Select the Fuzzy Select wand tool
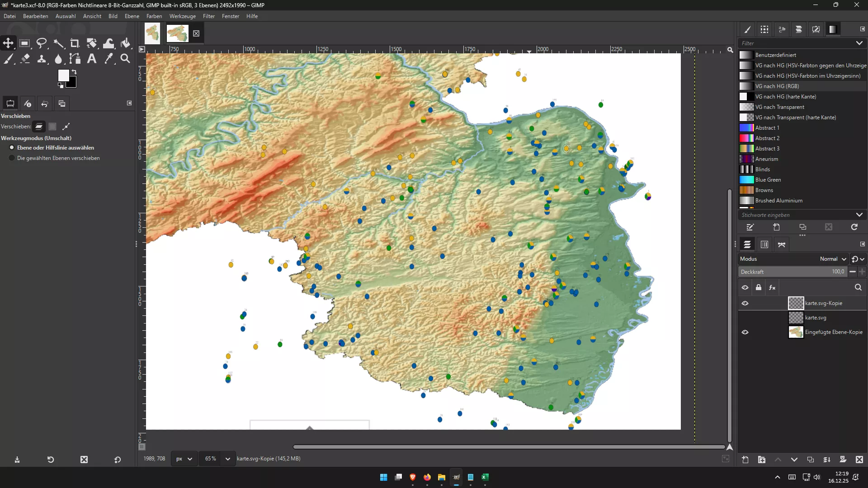 click(x=58, y=43)
